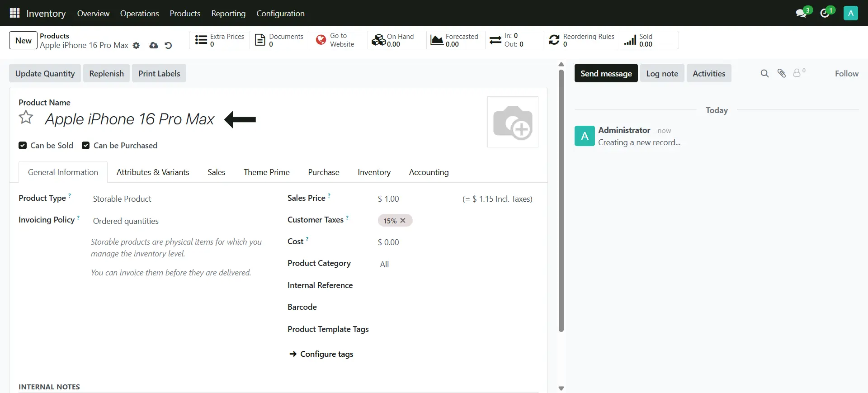Switch to the Attributes & Variants tab
The image size is (868, 393).
click(153, 172)
